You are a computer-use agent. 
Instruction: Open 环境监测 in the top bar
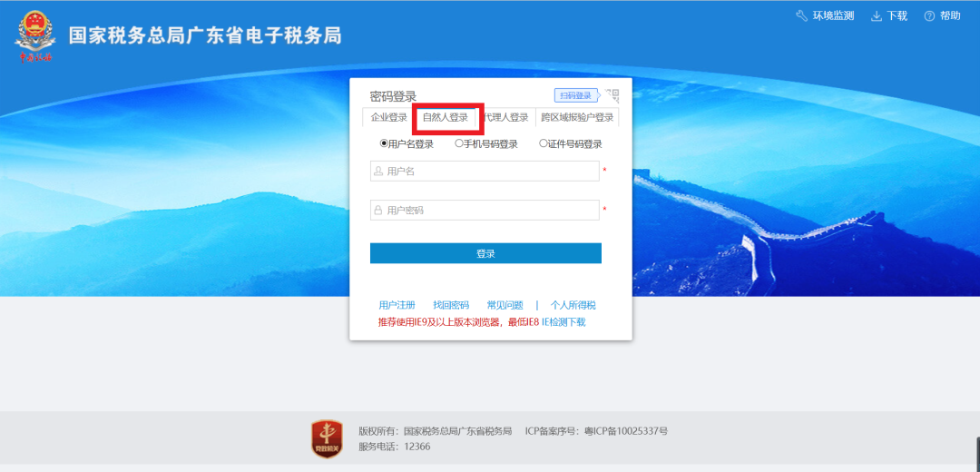click(x=833, y=16)
